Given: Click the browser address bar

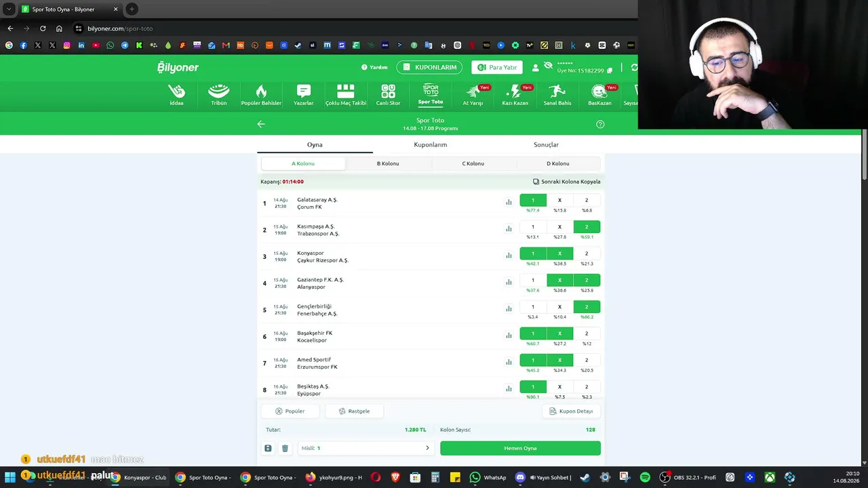Looking at the screenshot, I should point(353,28).
